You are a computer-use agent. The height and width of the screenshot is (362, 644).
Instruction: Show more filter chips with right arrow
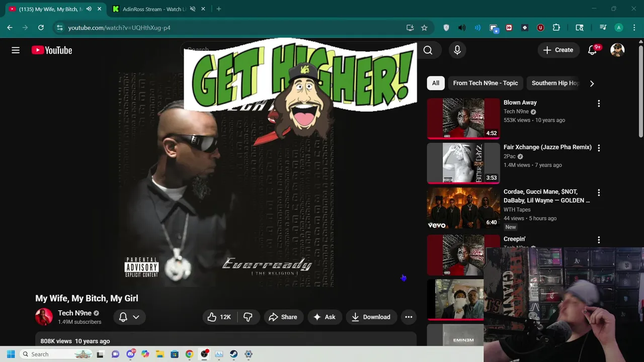click(592, 83)
